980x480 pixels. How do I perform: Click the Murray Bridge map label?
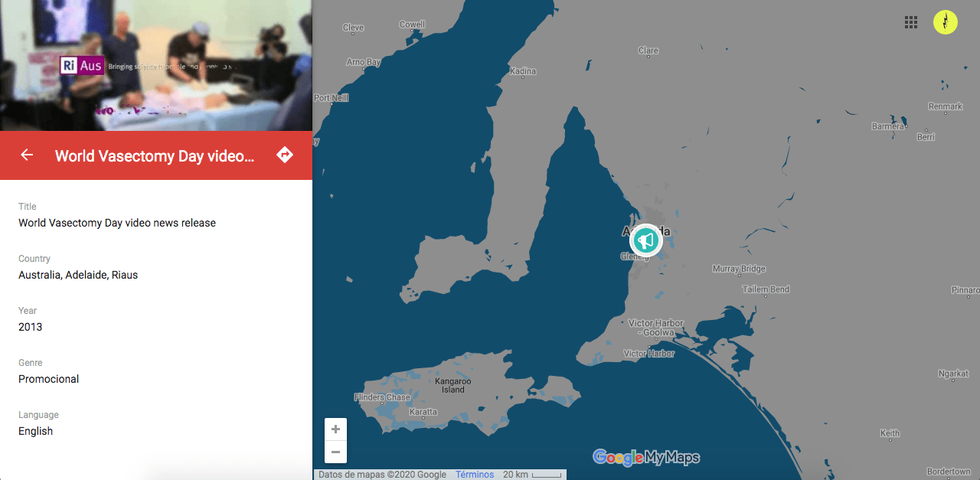coord(739,269)
